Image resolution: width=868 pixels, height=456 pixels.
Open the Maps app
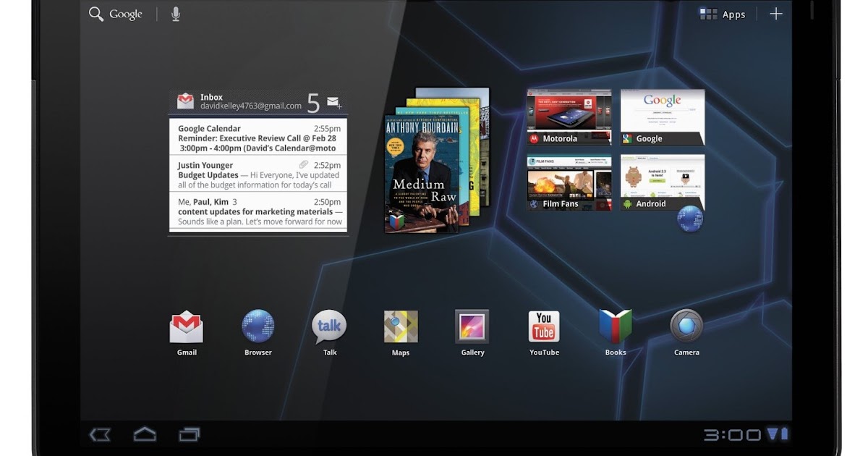click(x=401, y=333)
